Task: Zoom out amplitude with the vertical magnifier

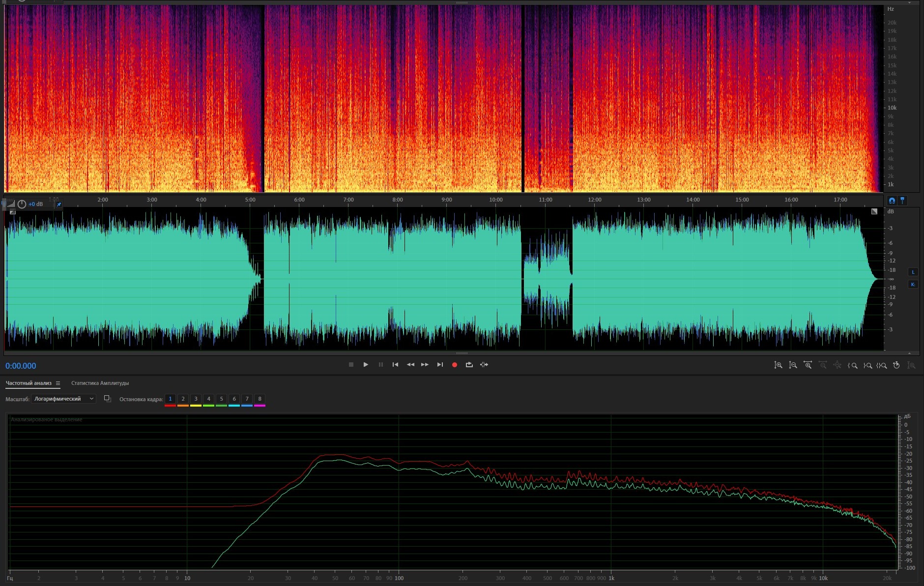Action: 793,365
